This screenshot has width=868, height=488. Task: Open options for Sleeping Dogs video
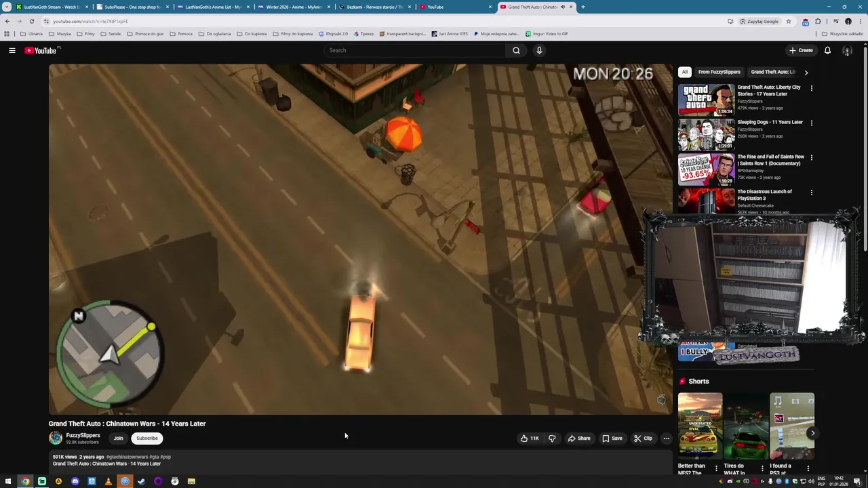[x=811, y=123]
